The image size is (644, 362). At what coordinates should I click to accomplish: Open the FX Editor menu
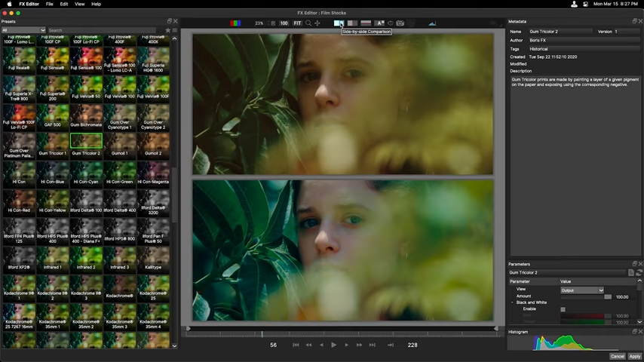click(29, 4)
